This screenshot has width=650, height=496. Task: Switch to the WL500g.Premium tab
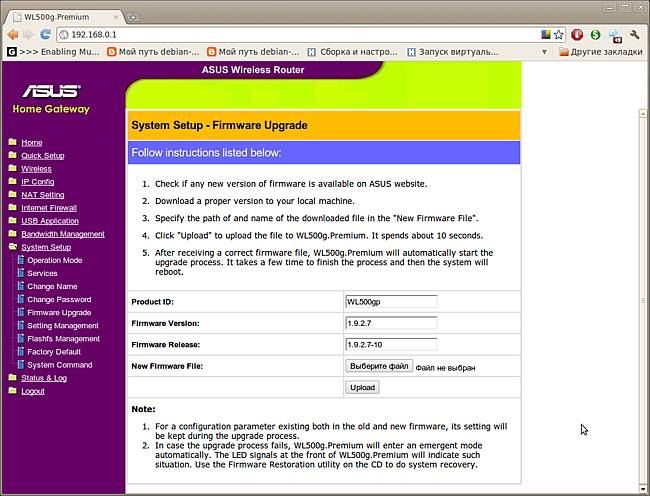tap(60, 17)
